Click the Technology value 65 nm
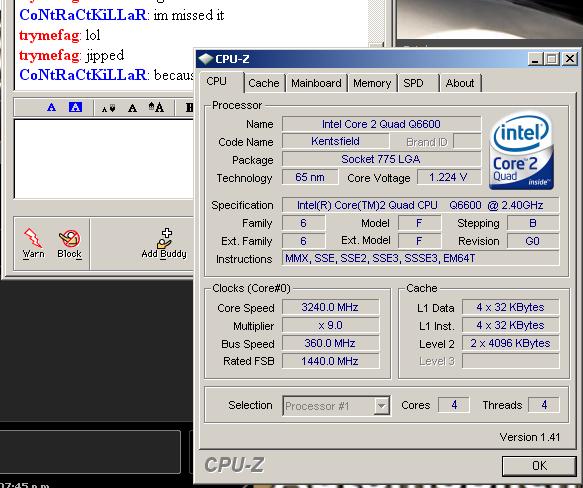Screen dimensions: 583x488 (310, 177)
